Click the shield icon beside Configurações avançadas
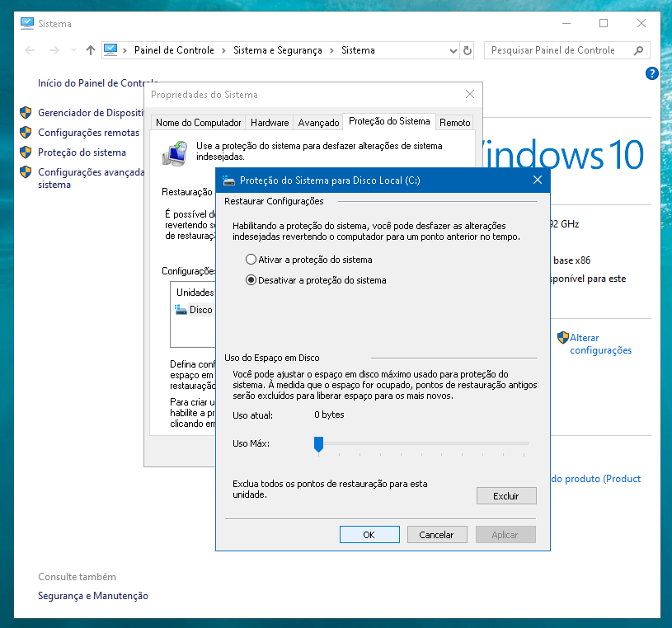This screenshot has width=672, height=628. (x=26, y=171)
